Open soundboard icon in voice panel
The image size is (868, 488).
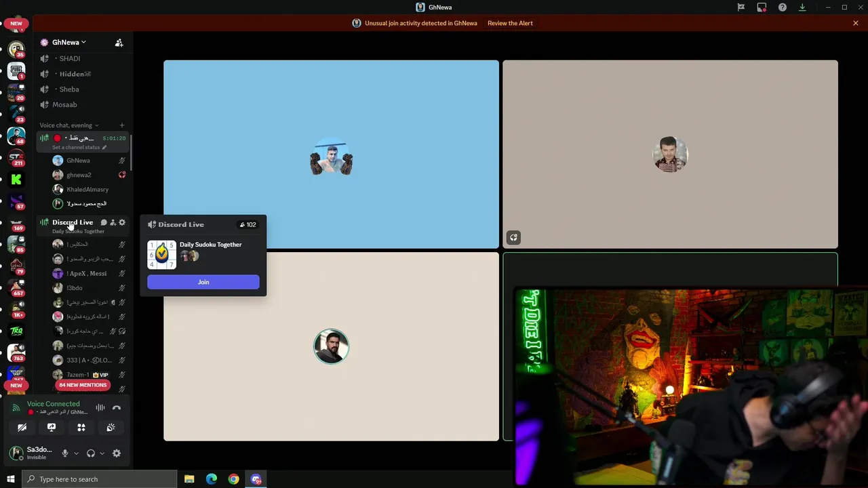point(111,428)
